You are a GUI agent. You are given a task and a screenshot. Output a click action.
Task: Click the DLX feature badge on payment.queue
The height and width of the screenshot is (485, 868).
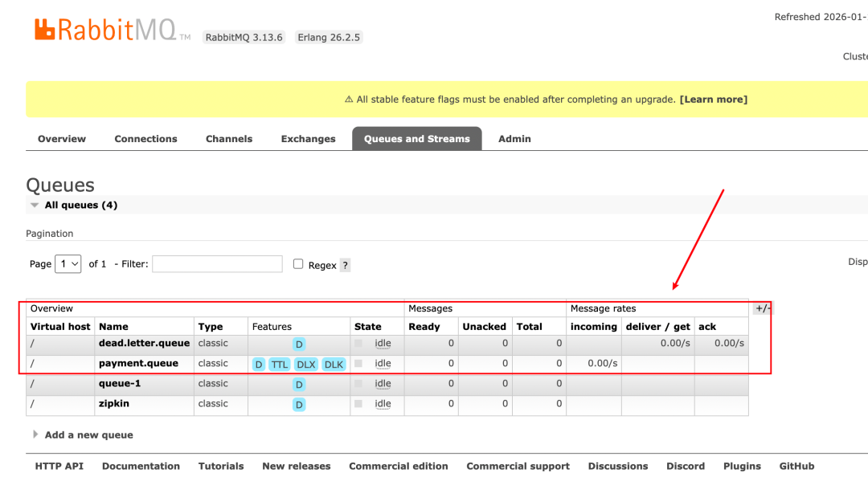(x=305, y=365)
